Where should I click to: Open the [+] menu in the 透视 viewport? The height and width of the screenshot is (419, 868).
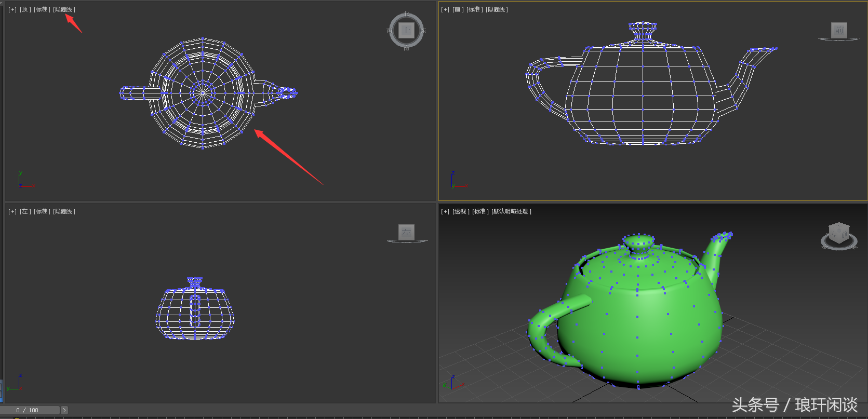pos(445,211)
